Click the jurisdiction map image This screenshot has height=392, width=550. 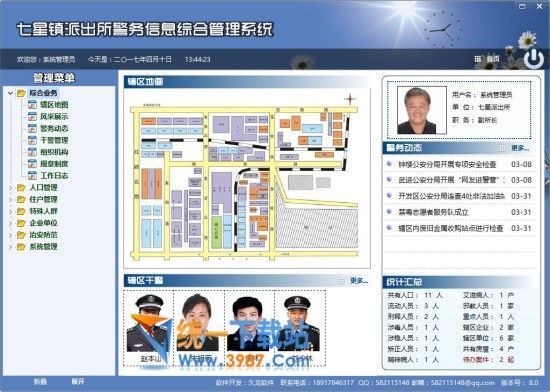[247, 178]
